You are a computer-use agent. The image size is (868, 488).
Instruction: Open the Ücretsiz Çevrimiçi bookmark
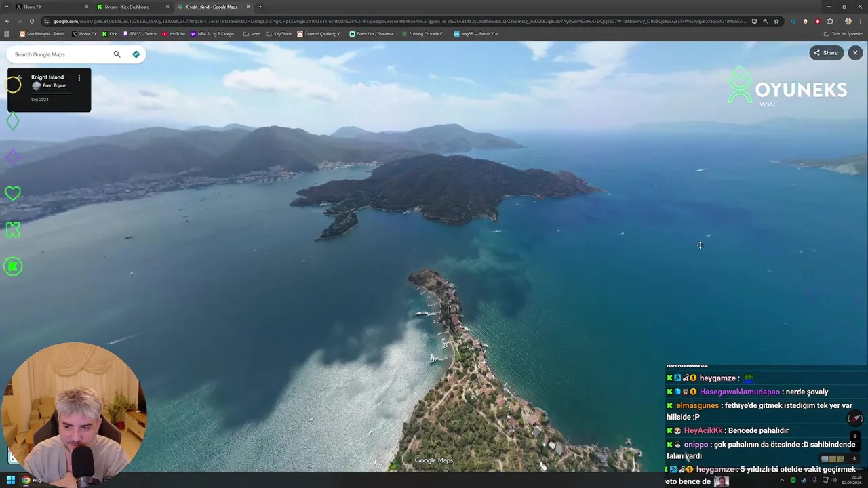coord(320,33)
